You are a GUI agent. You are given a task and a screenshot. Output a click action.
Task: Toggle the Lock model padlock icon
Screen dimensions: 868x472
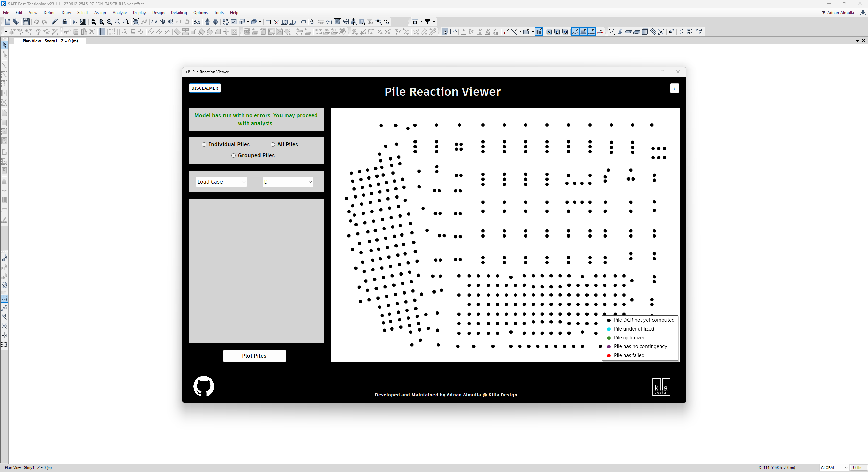click(x=64, y=22)
